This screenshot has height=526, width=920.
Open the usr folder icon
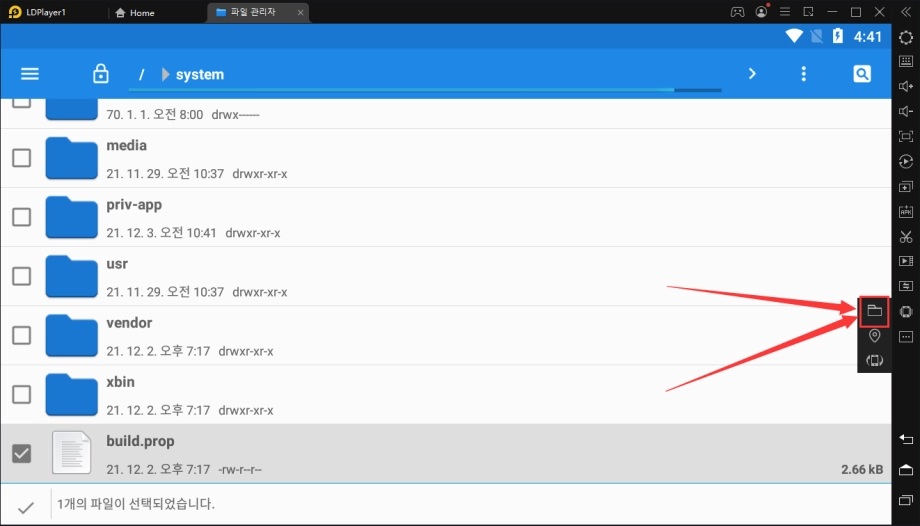(72, 277)
